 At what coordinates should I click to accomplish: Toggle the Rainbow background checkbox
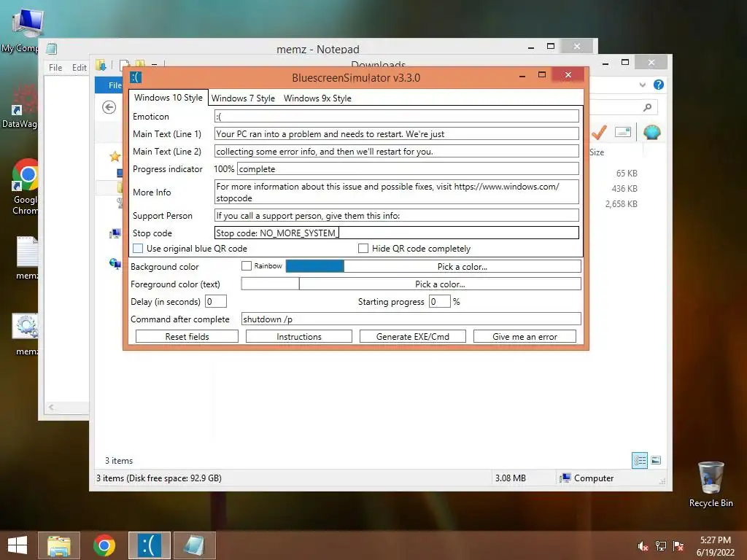coord(247,265)
